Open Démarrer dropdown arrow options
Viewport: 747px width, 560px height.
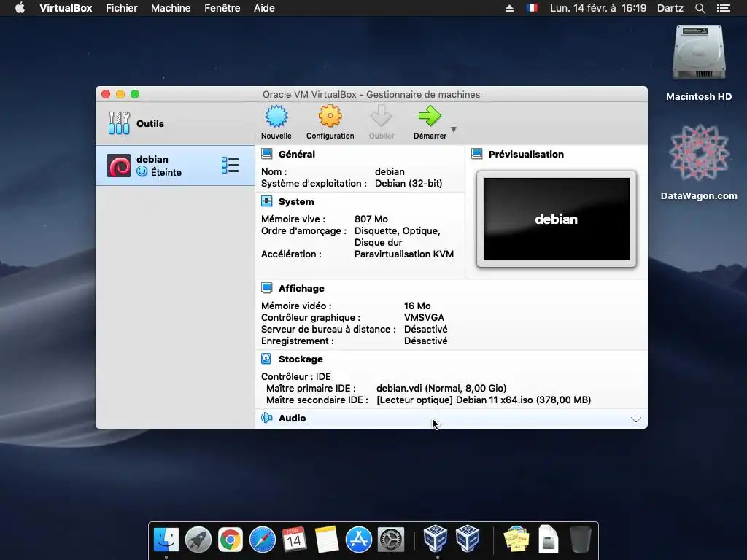[454, 129]
